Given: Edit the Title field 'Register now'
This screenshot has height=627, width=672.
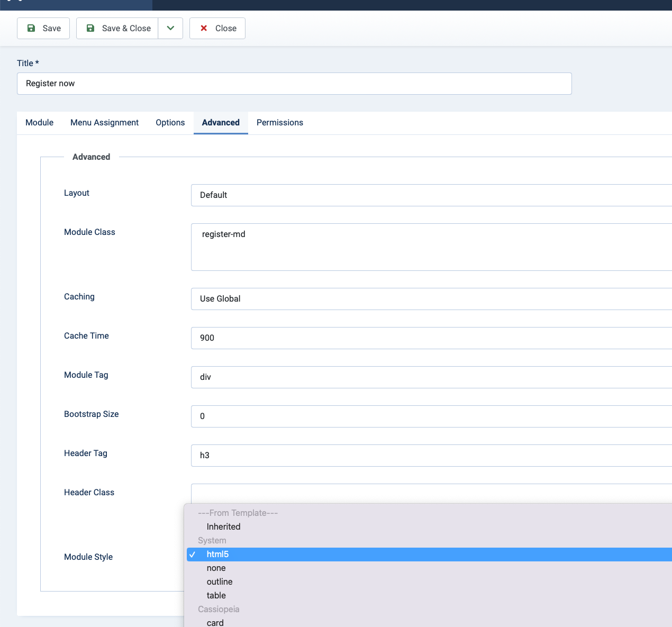Looking at the screenshot, I should [x=294, y=84].
